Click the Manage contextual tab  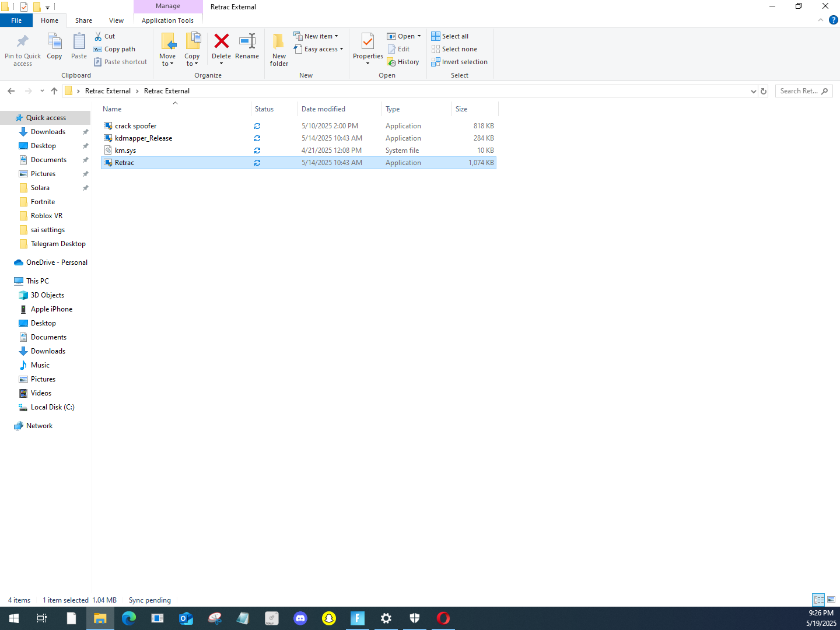pyautogui.click(x=168, y=6)
